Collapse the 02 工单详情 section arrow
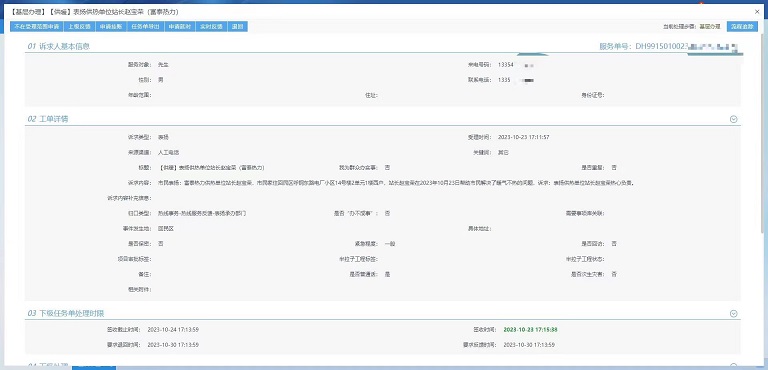The image size is (768, 370). pos(733,119)
